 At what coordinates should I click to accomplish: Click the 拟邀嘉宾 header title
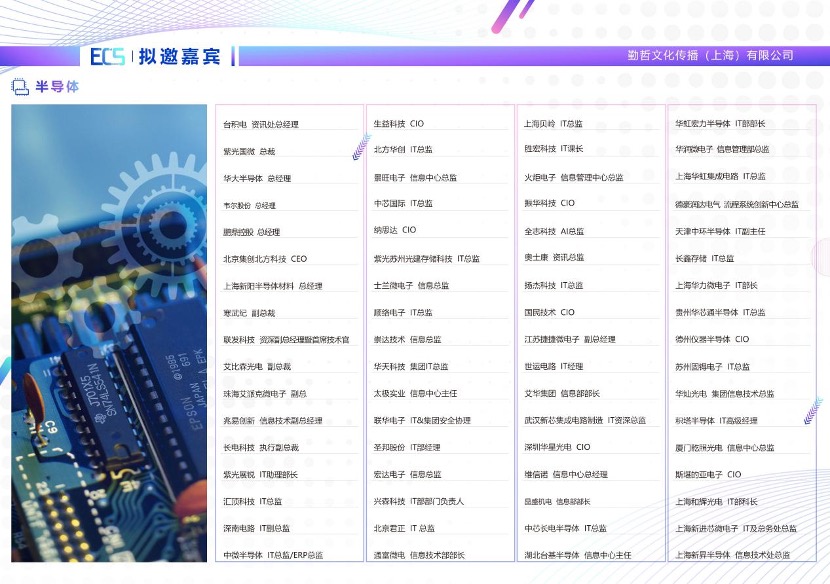tap(179, 56)
